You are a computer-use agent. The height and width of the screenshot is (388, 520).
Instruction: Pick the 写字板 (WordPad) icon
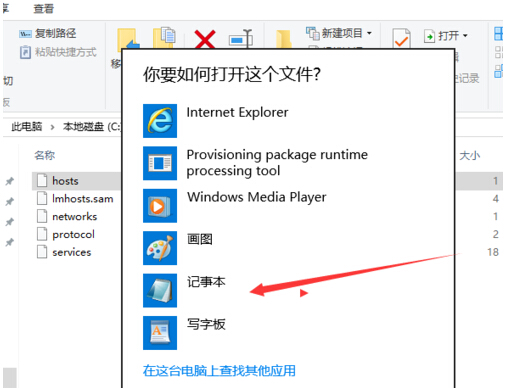(160, 333)
